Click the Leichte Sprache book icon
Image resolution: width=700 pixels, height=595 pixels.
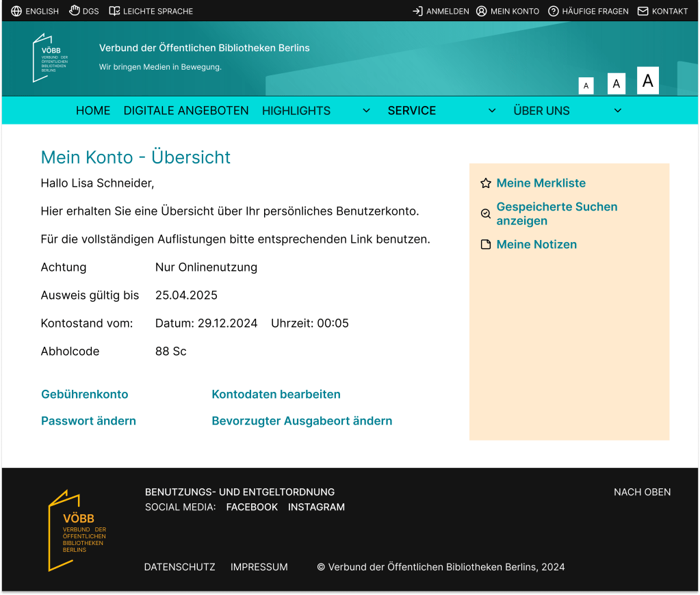click(x=114, y=11)
